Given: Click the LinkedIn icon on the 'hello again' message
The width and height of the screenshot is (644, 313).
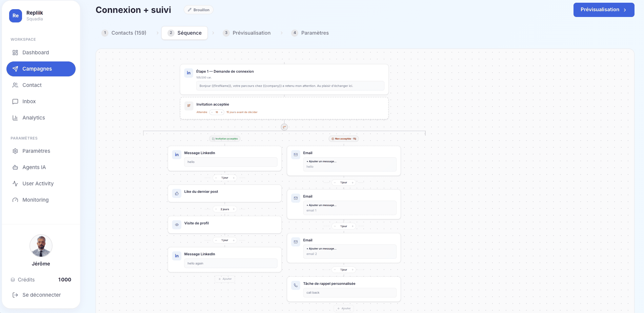Looking at the screenshot, I should pyautogui.click(x=177, y=256).
